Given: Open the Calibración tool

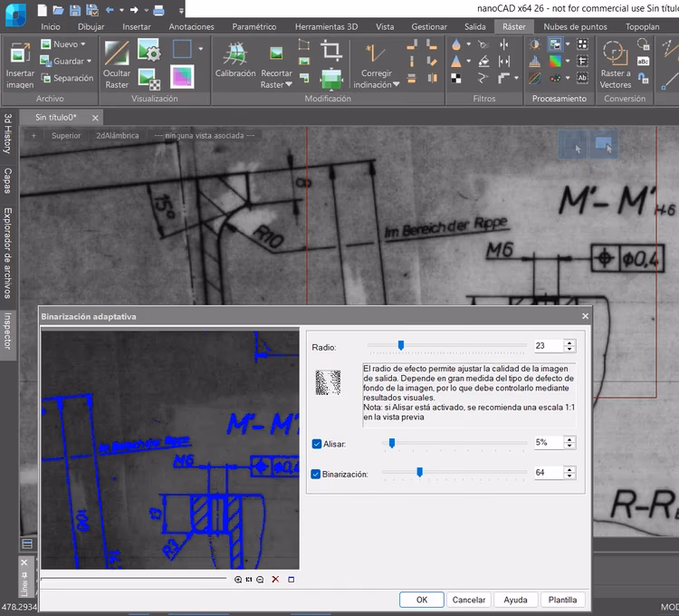Looking at the screenshot, I should [235, 61].
